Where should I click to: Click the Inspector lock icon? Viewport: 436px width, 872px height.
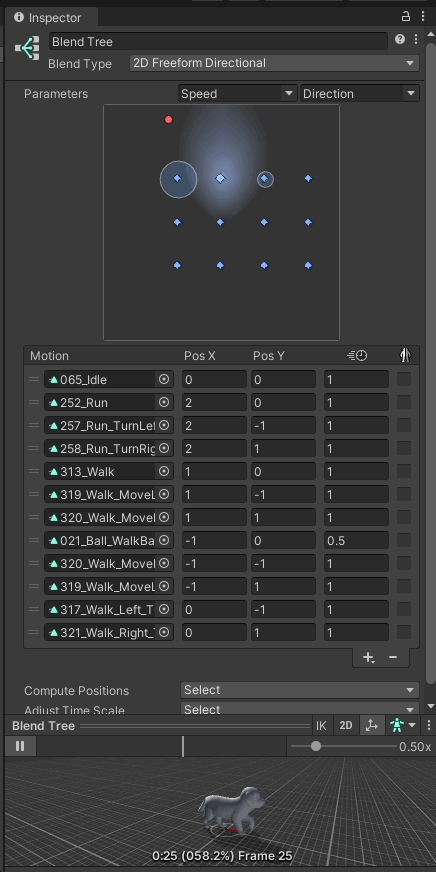pyautogui.click(x=406, y=17)
